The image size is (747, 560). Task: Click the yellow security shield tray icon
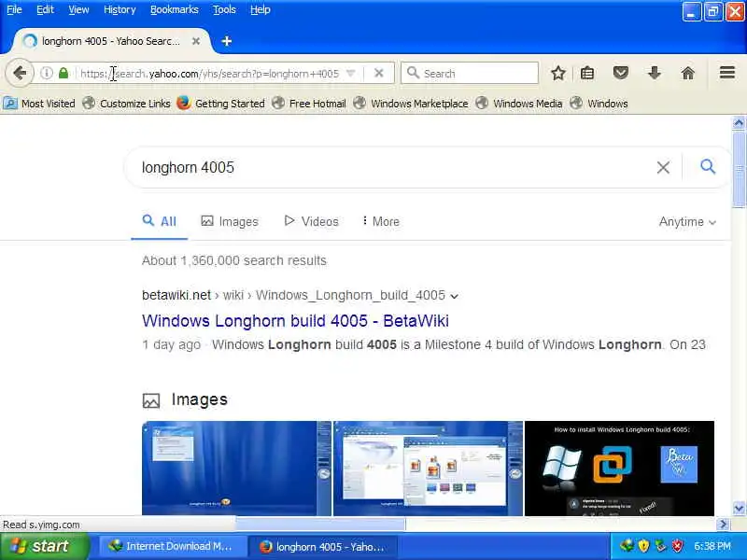[643, 546]
